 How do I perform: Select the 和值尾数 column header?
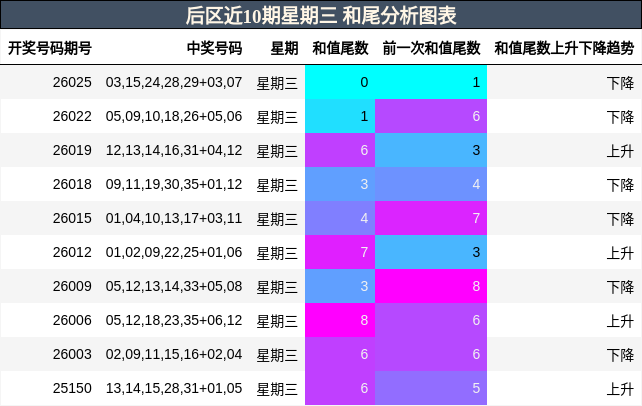pyautogui.click(x=340, y=48)
